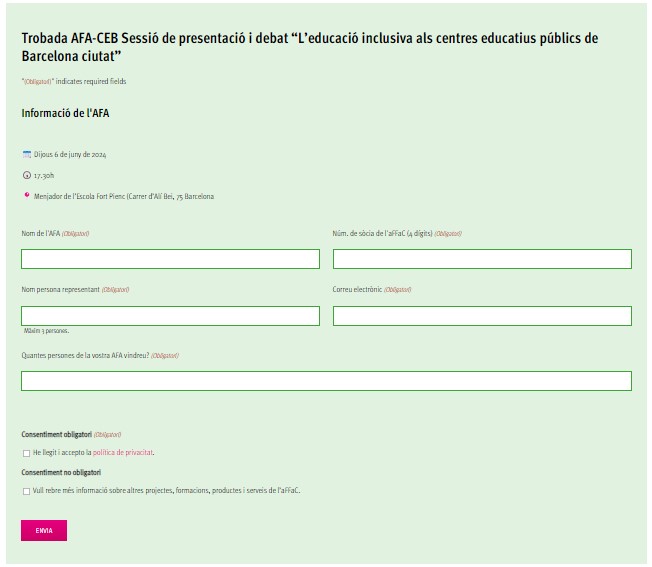Click the Dijous 6 de juny date text

point(70,154)
